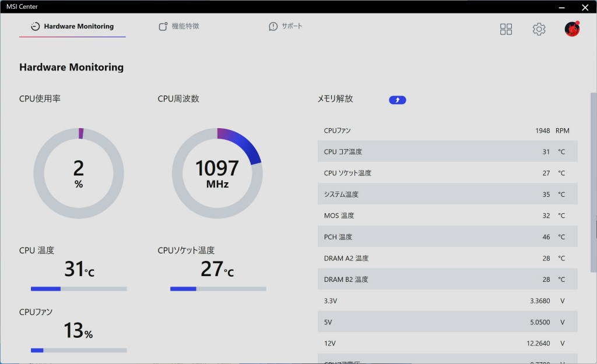597x364 pixels.
Task: Minimize the MSI Center window
Action: click(561, 7)
